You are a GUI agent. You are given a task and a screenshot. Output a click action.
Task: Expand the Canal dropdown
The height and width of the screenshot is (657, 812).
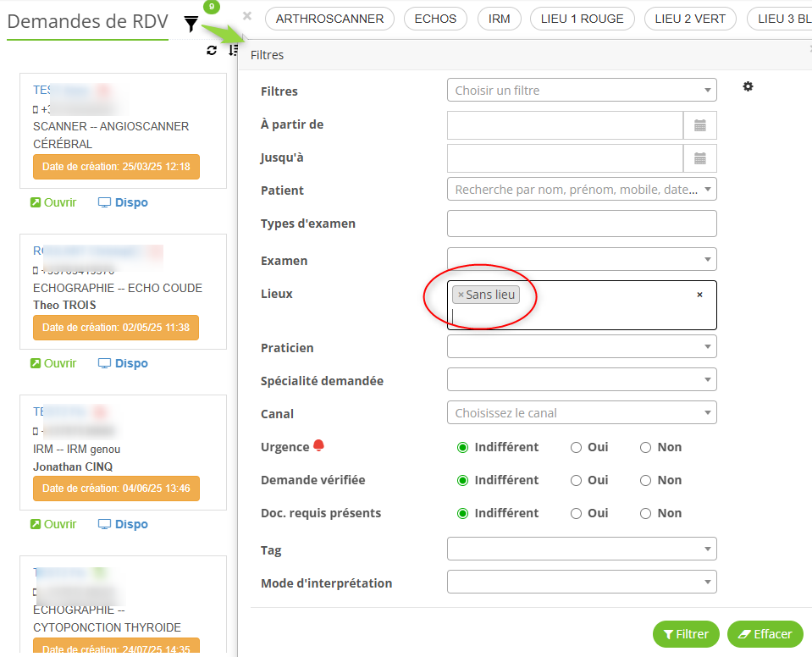[x=581, y=413]
